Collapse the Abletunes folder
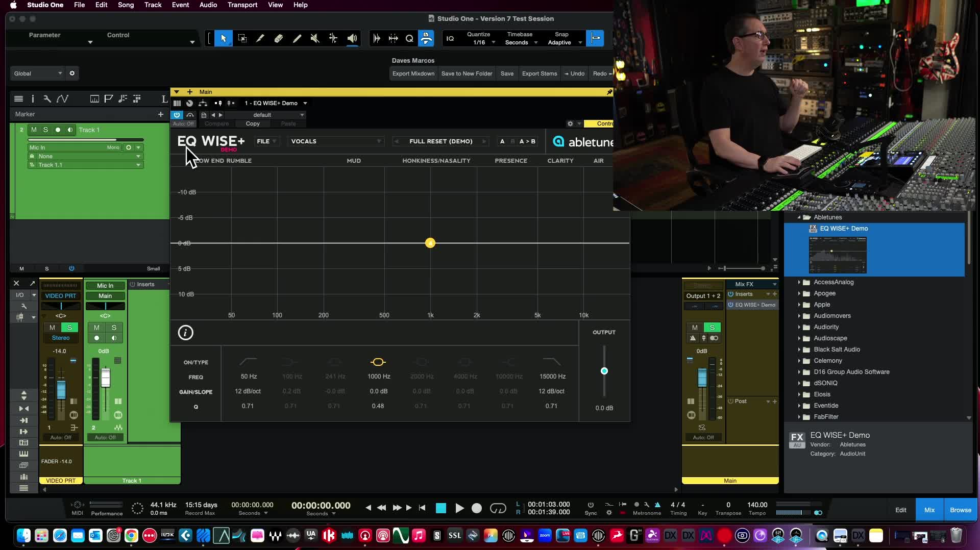 [799, 217]
